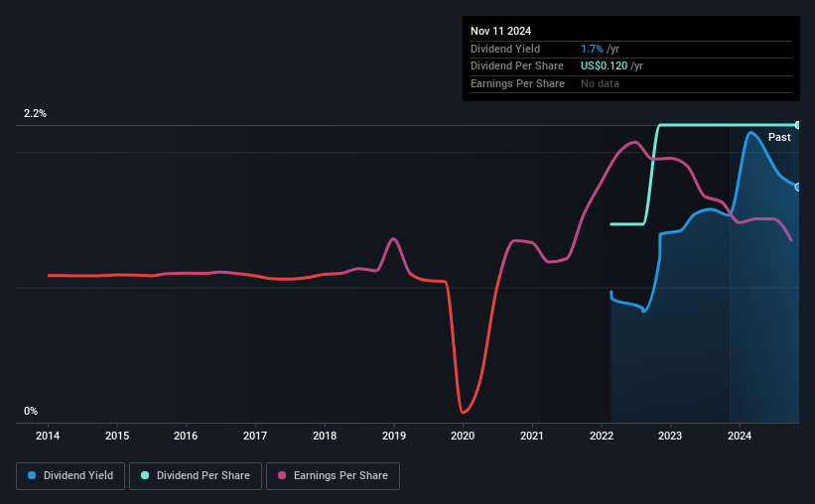
Task: Click the 2.2% y-axis label
Action: point(36,114)
